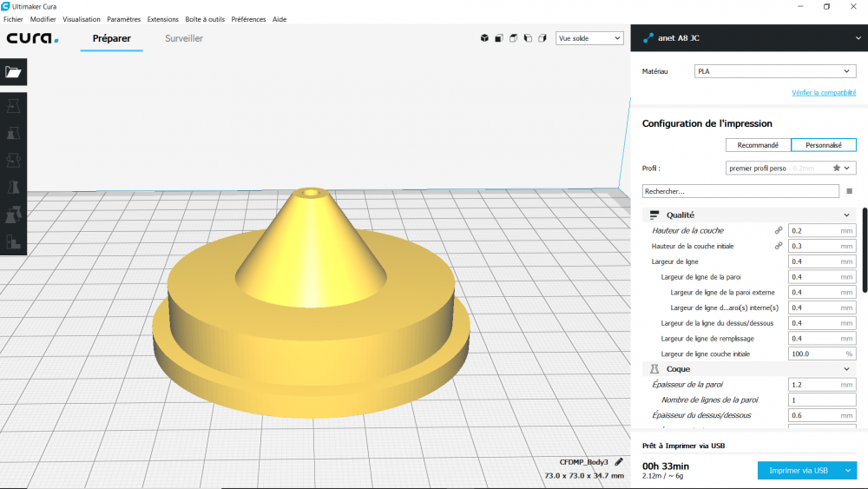The width and height of the screenshot is (868, 489).
Task: Click the Imprimer via USB button
Action: tap(799, 470)
